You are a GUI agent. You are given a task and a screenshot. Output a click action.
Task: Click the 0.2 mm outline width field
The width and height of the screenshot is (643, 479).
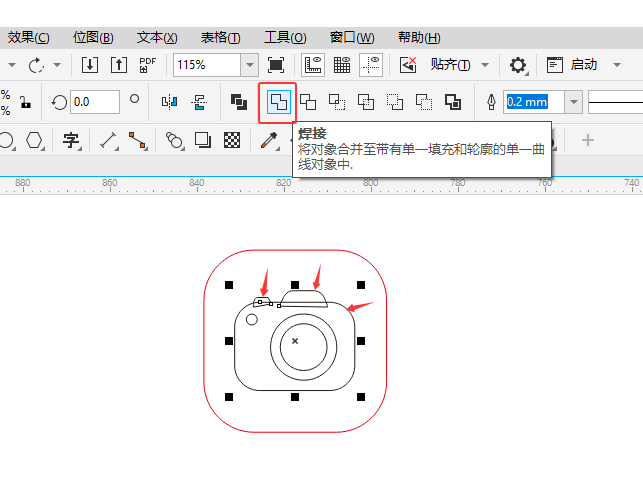tap(534, 102)
